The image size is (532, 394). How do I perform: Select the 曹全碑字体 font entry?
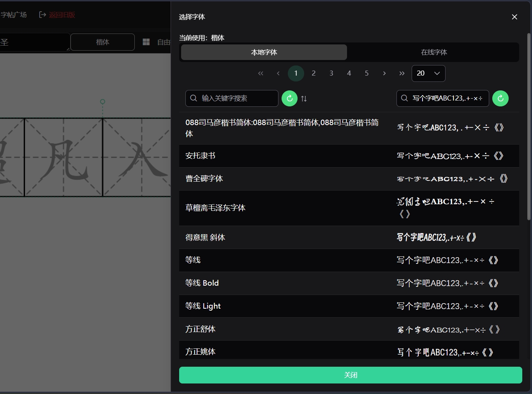point(204,178)
